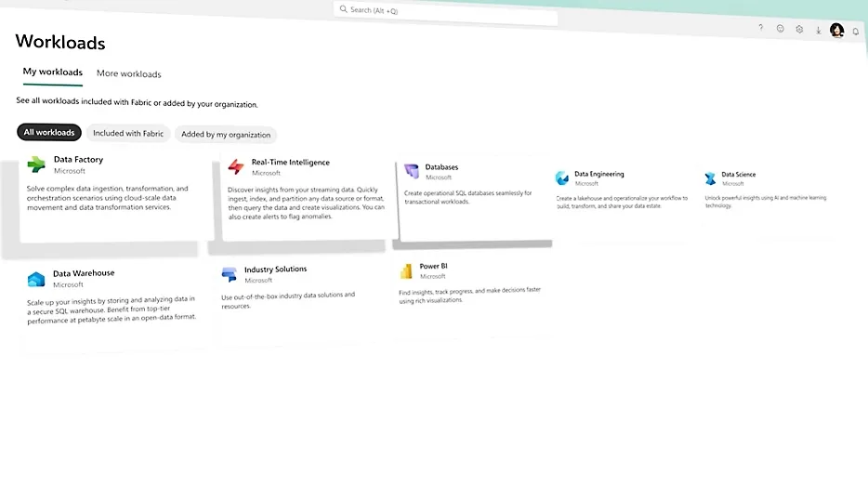Open the settings gear icon
This screenshot has height=488, width=868.
799,30
